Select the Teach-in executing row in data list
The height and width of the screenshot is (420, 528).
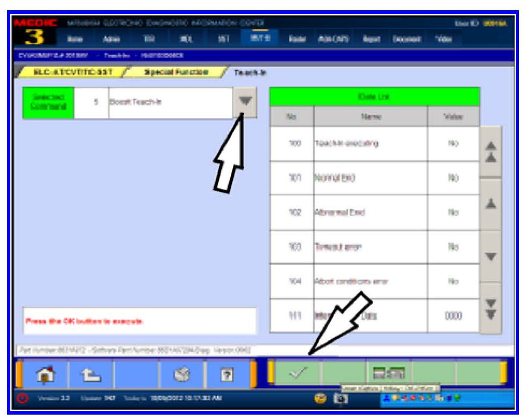(374, 144)
